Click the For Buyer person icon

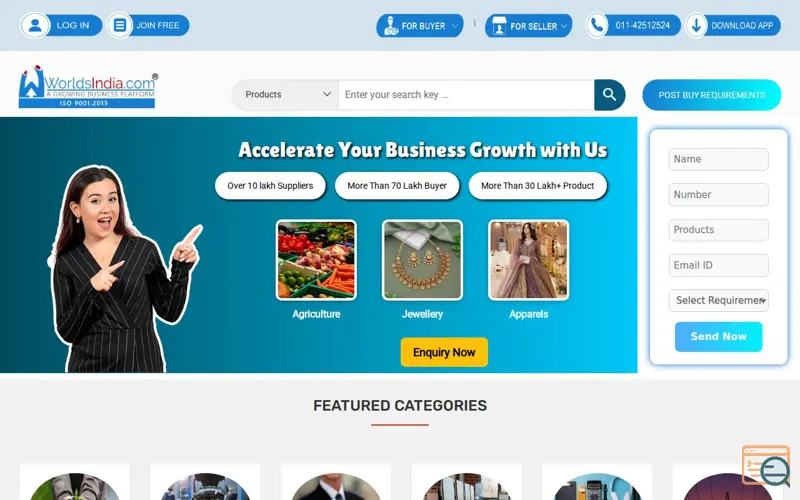[x=391, y=26]
